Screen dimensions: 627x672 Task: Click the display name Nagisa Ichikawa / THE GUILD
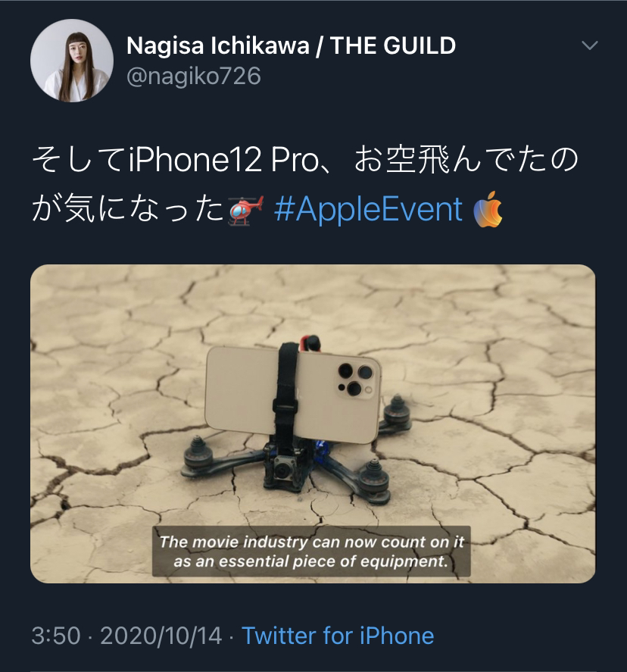292,45
